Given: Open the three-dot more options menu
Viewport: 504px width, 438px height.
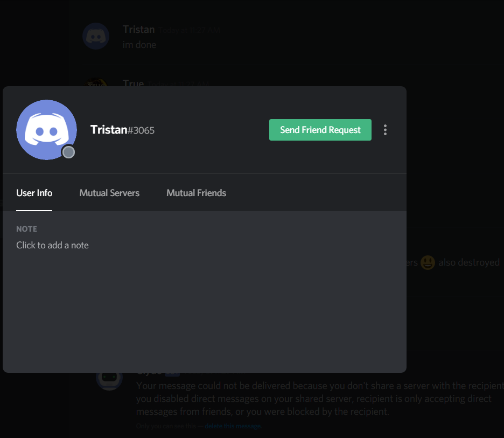Looking at the screenshot, I should [x=385, y=130].
